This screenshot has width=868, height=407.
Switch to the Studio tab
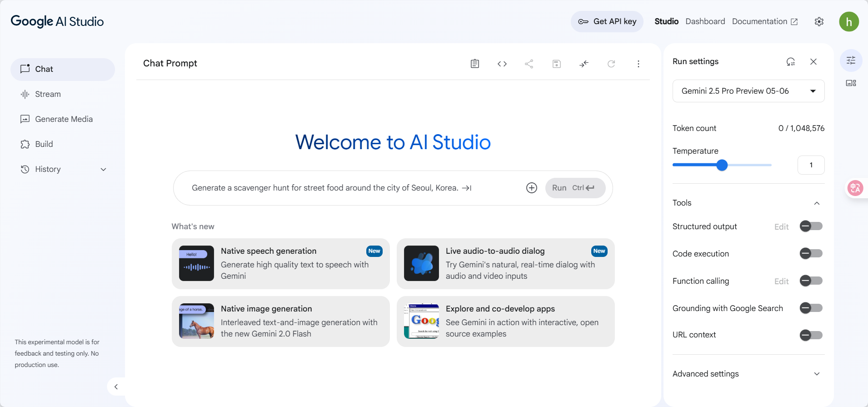tap(666, 21)
